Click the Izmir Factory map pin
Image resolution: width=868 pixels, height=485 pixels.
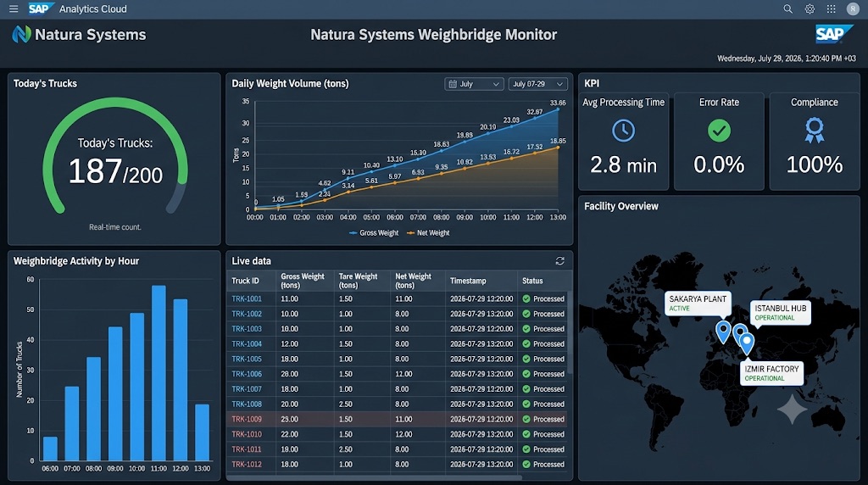[747, 343]
